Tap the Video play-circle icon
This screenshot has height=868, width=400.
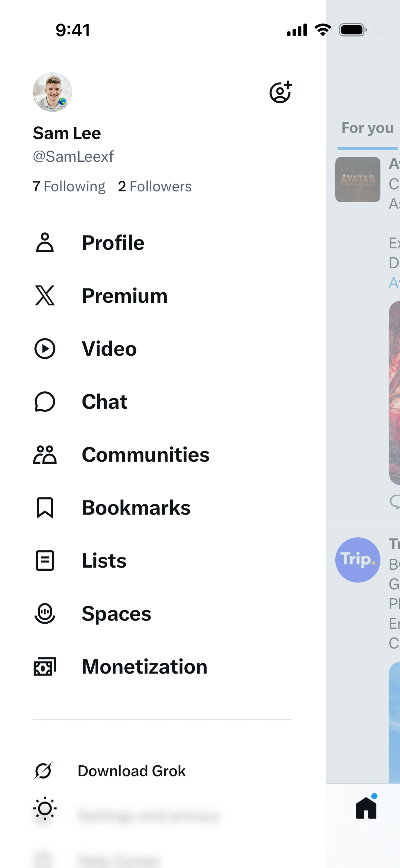[x=45, y=348]
